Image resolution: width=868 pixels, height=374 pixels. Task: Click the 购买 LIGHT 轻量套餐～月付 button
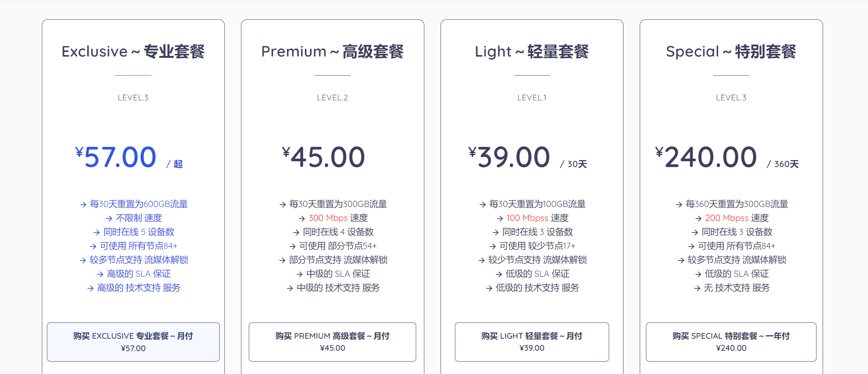(x=532, y=342)
